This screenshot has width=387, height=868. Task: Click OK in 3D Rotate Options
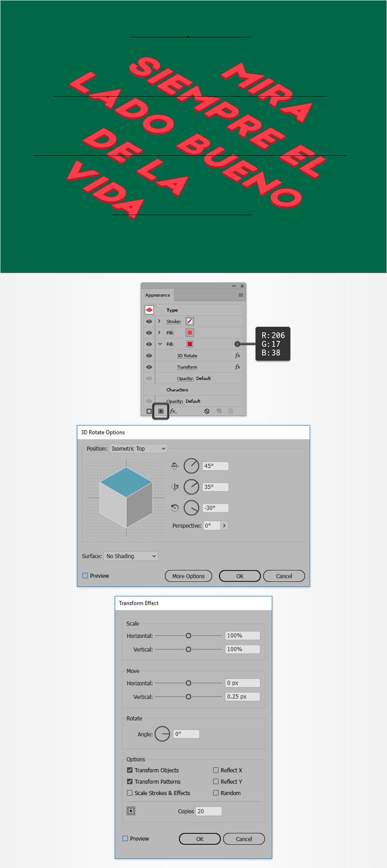(x=240, y=576)
